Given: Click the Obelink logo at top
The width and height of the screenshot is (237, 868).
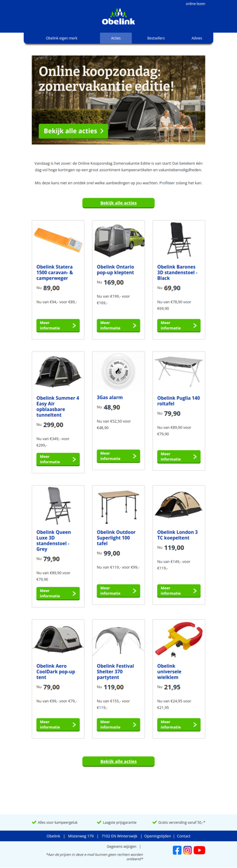Looking at the screenshot, I should point(118,17).
